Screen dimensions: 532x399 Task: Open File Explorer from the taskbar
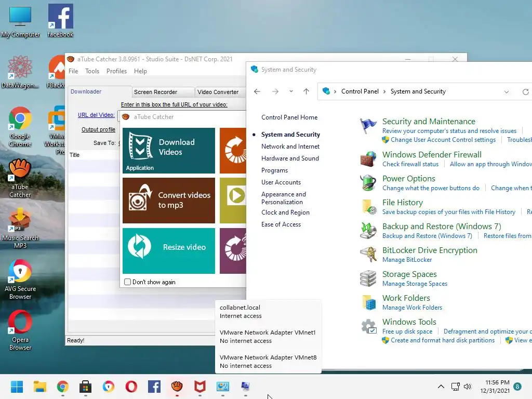39,387
